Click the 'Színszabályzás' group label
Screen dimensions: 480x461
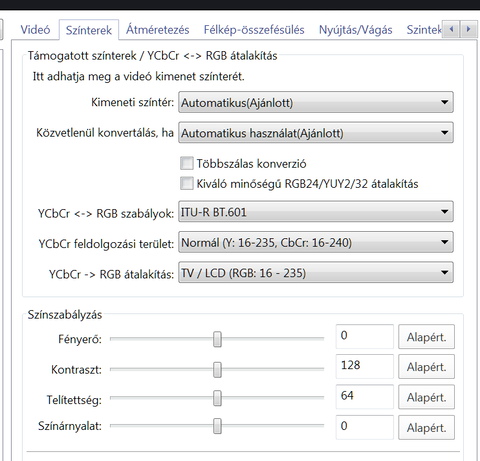tap(65, 315)
